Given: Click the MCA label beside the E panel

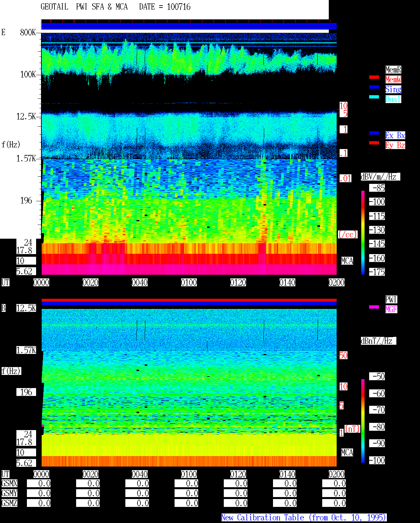Looking at the screenshot, I should pos(347,261).
